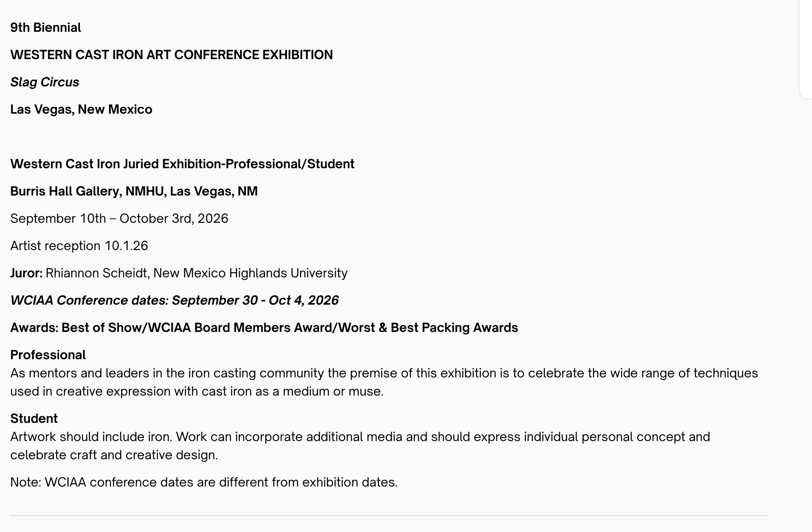812x532 pixels.
Task: Click the exhibition dates 'September 10th – October 3rd, 2026'
Action: [119, 219]
